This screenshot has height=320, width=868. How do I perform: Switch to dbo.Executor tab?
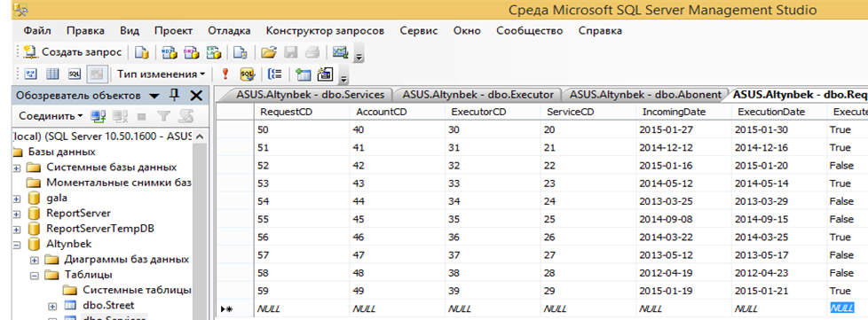coord(477,95)
